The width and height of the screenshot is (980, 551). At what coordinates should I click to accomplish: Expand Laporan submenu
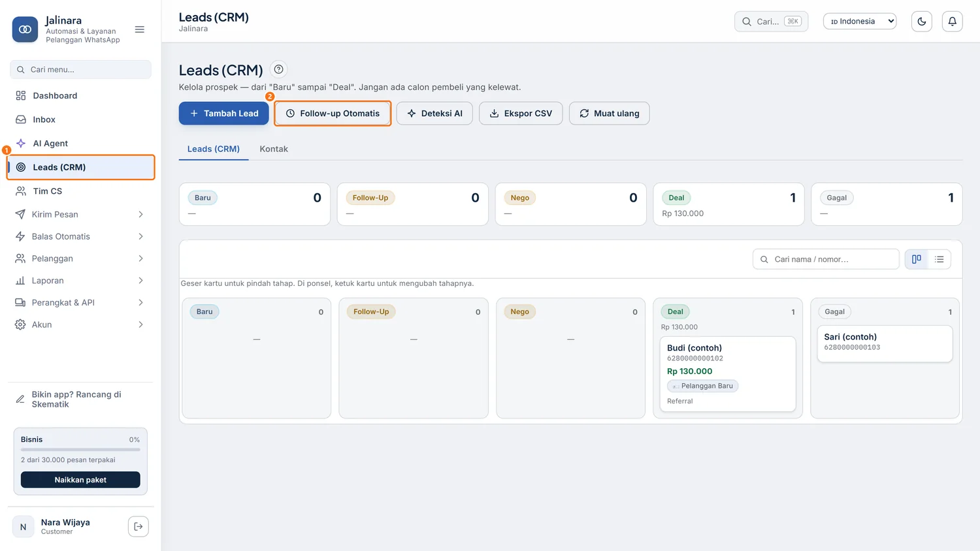click(81, 281)
